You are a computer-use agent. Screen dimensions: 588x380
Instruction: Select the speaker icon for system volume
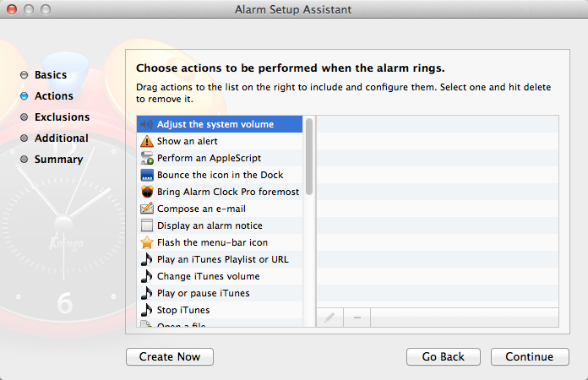coord(147,124)
